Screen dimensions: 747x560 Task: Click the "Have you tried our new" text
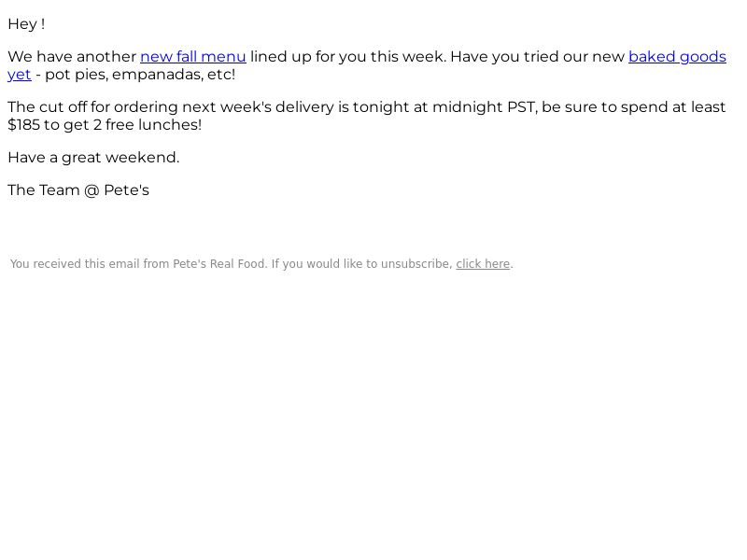pos(537,57)
